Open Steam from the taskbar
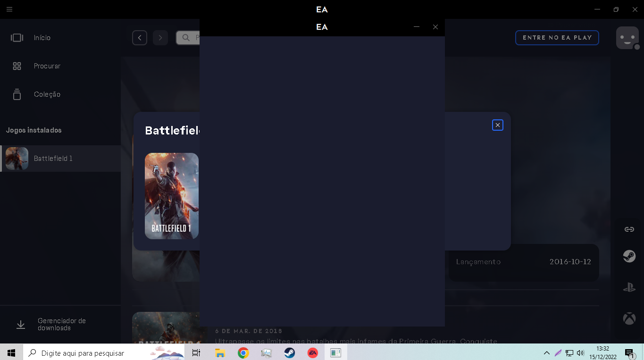The width and height of the screenshot is (644, 360). 289,352
